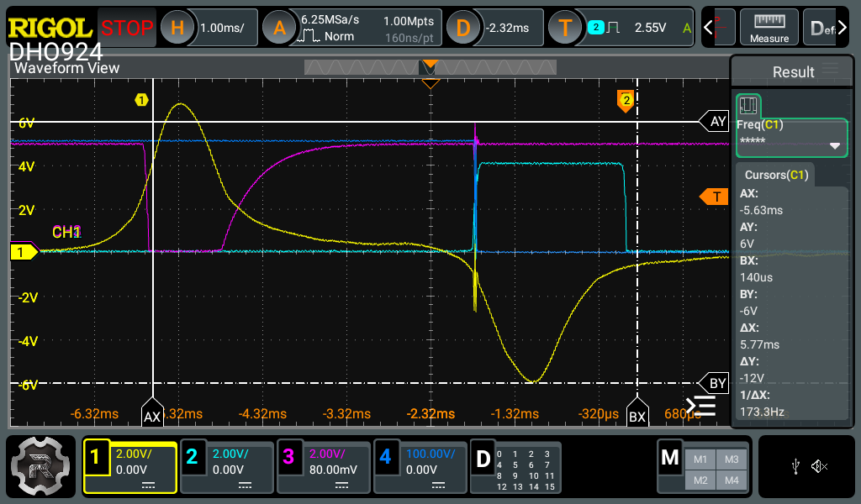Open the Result panel options menu
The width and height of the screenshot is (861, 504).
point(830,69)
